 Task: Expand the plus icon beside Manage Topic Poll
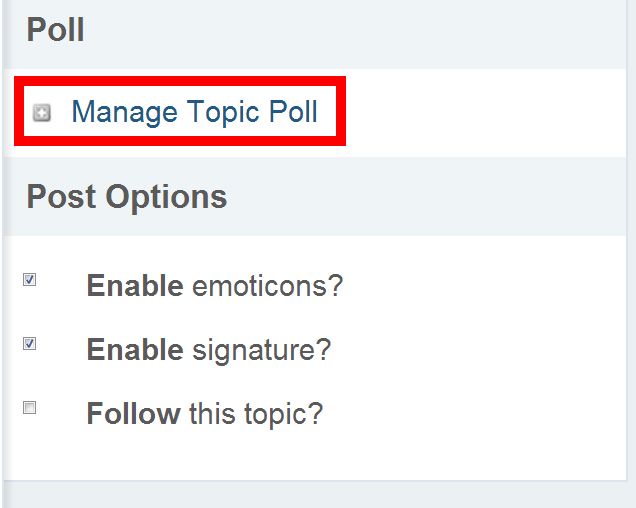(x=42, y=112)
